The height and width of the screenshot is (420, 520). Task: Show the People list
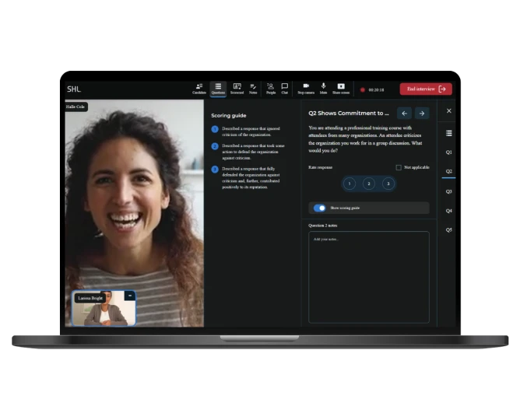point(271,89)
